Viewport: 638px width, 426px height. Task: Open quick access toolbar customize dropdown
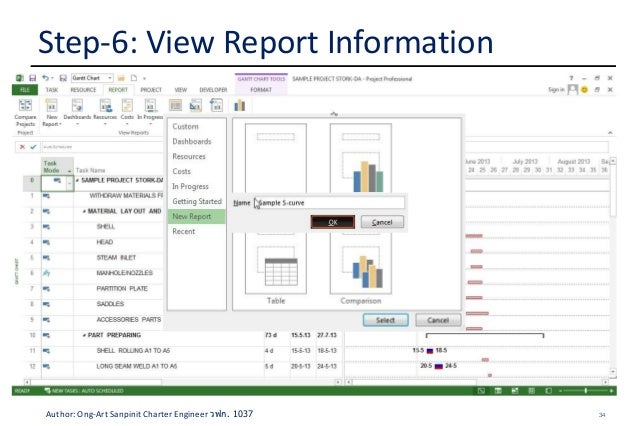coord(144,78)
